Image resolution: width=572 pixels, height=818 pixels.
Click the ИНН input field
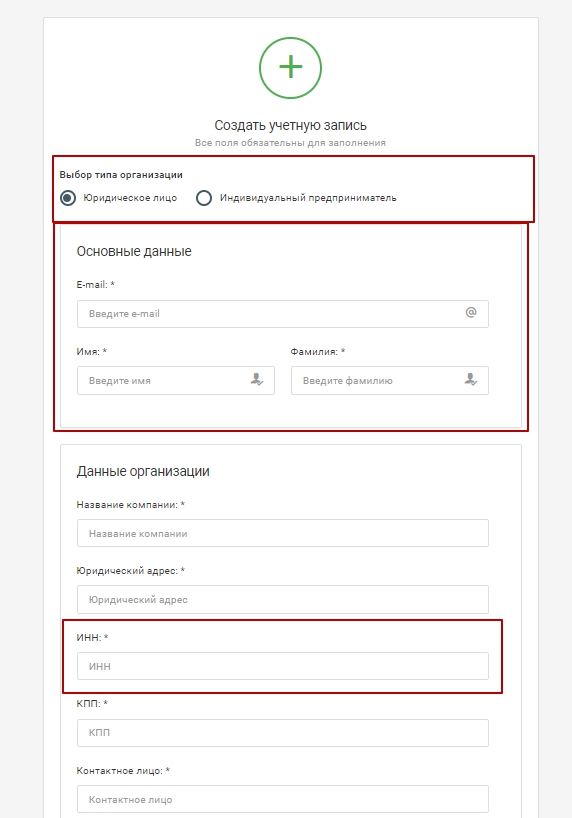click(283, 666)
